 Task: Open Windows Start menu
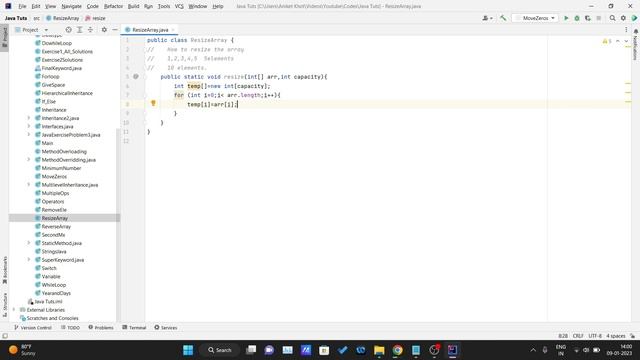click(x=188, y=350)
